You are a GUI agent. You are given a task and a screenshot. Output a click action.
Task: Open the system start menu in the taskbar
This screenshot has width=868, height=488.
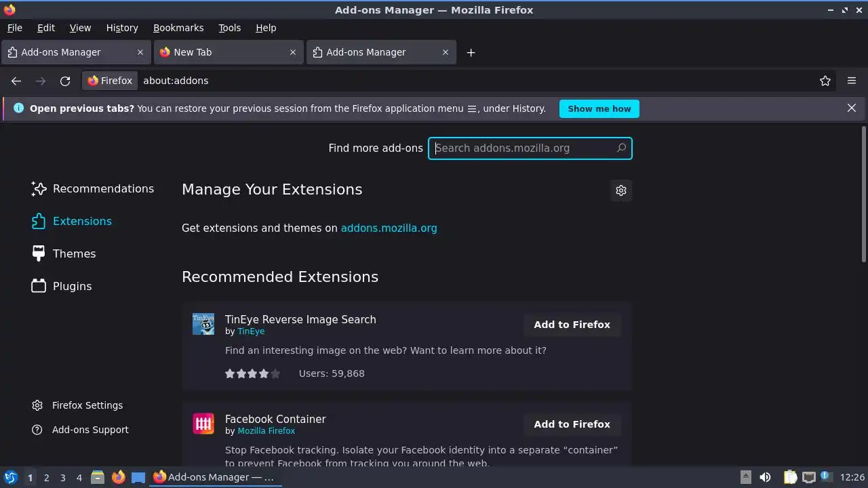(10, 477)
